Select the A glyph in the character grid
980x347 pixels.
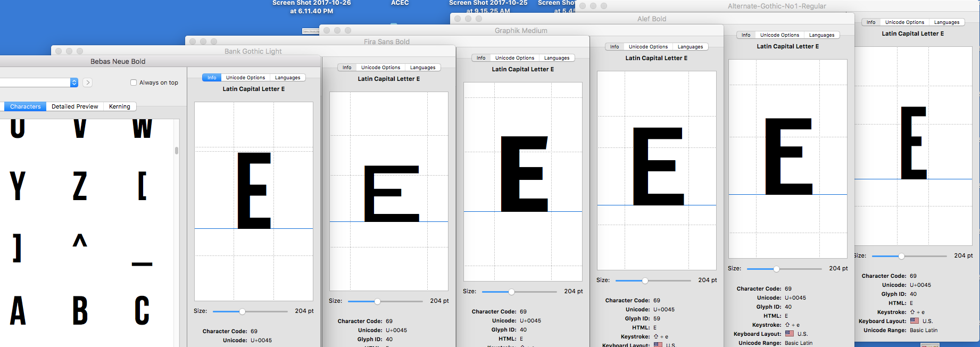[x=18, y=310]
